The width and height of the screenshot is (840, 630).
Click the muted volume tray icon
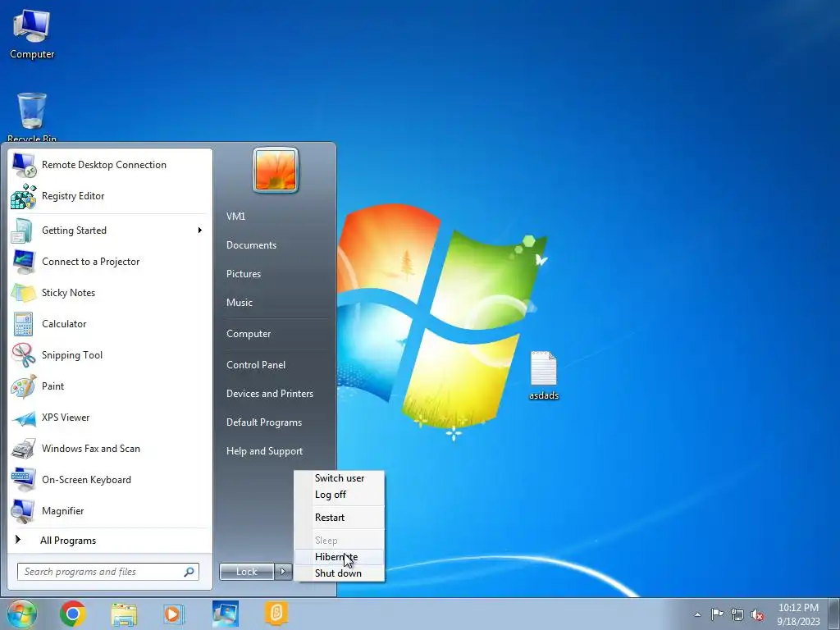point(757,614)
